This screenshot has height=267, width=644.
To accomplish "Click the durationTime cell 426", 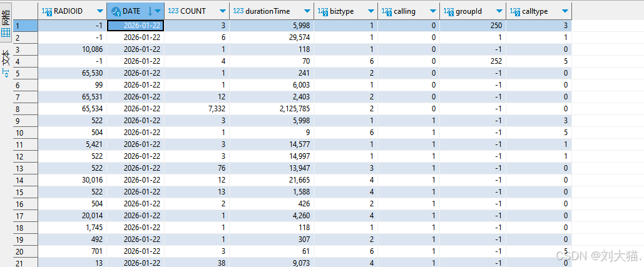I will (x=272, y=204).
